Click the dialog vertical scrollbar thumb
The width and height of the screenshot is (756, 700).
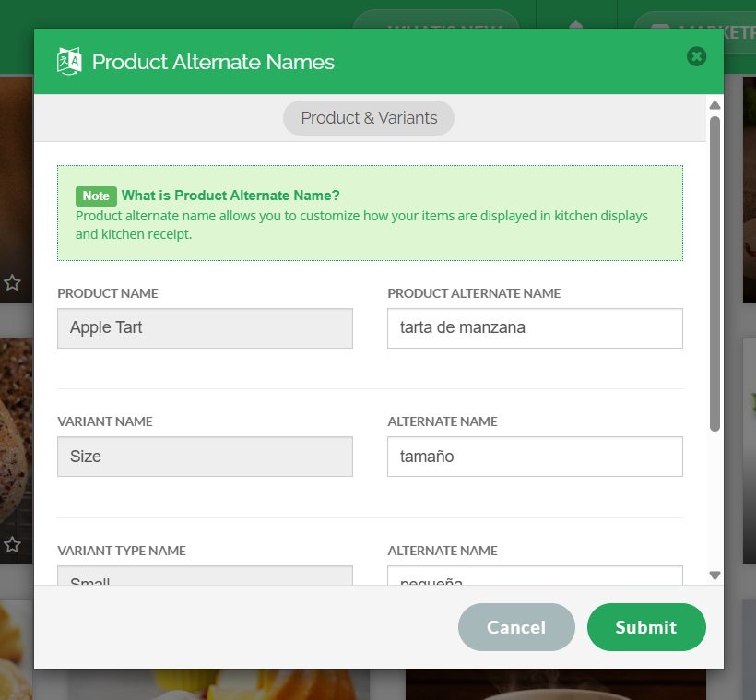coord(715,274)
